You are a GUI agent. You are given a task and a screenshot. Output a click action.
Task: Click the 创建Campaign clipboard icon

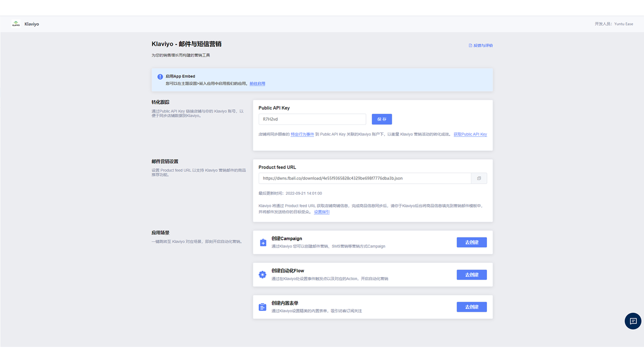pyautogui.click(x=263, y=243)
